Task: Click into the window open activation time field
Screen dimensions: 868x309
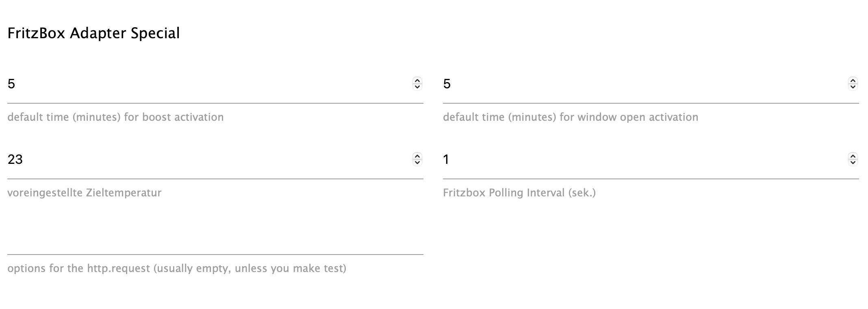Action: (x=638, y=84)
